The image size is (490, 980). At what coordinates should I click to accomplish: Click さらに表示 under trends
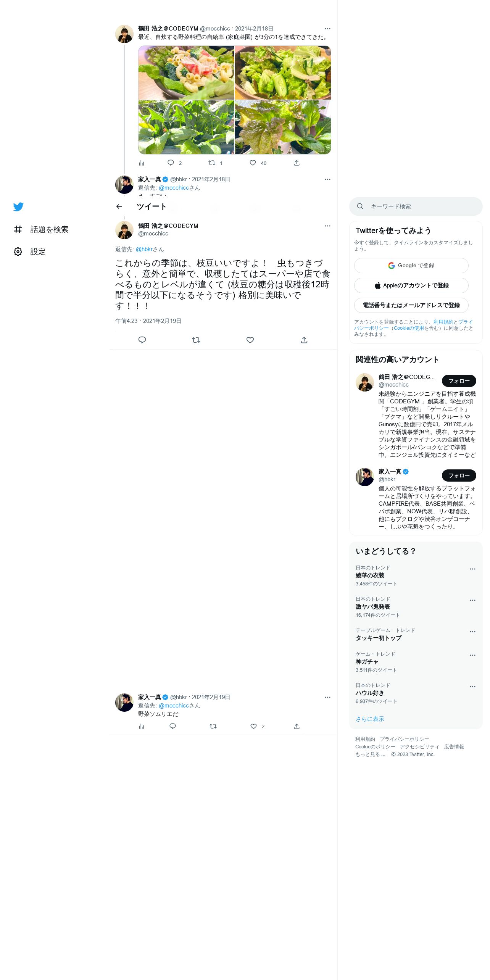pos(370,719)
